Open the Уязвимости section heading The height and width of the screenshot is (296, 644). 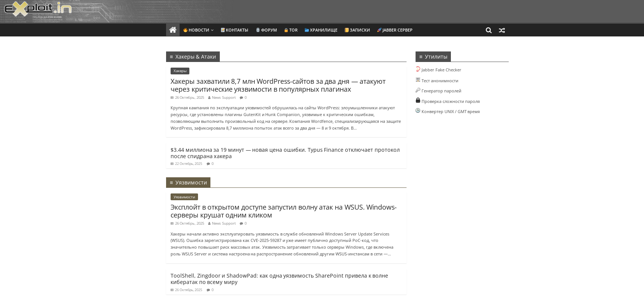(x=188, y=183)
